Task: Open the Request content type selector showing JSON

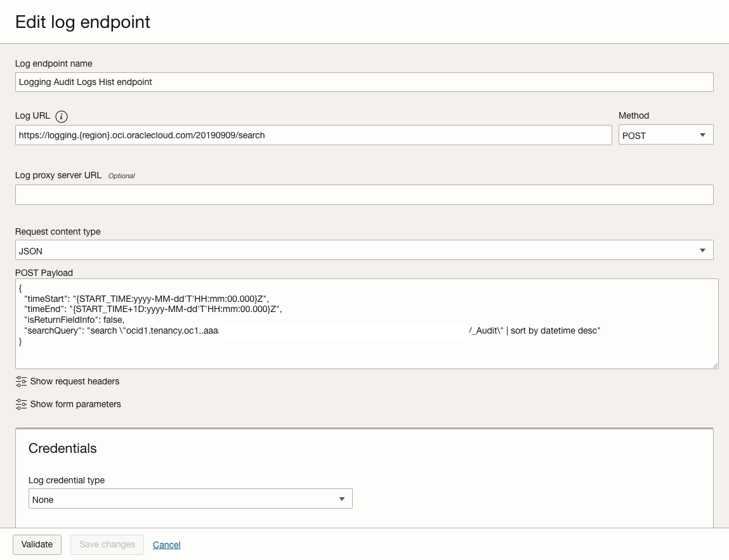Action: 364,250
